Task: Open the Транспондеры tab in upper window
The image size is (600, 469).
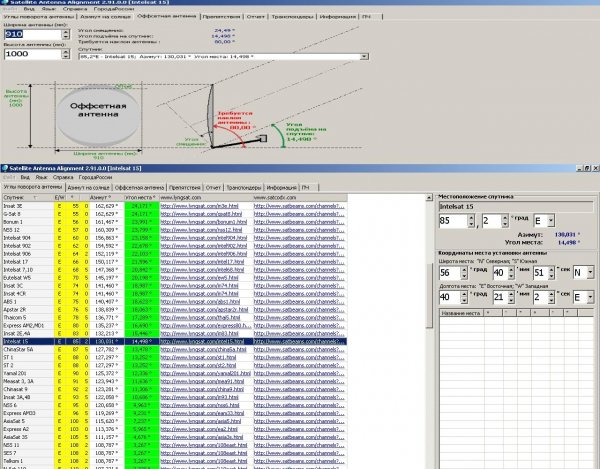Action: pos(292,17)
